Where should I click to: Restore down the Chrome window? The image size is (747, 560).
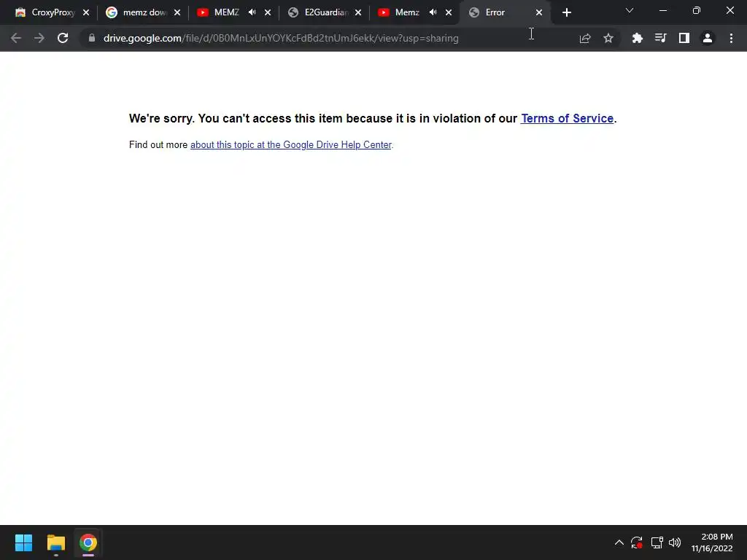coord(697,10)
